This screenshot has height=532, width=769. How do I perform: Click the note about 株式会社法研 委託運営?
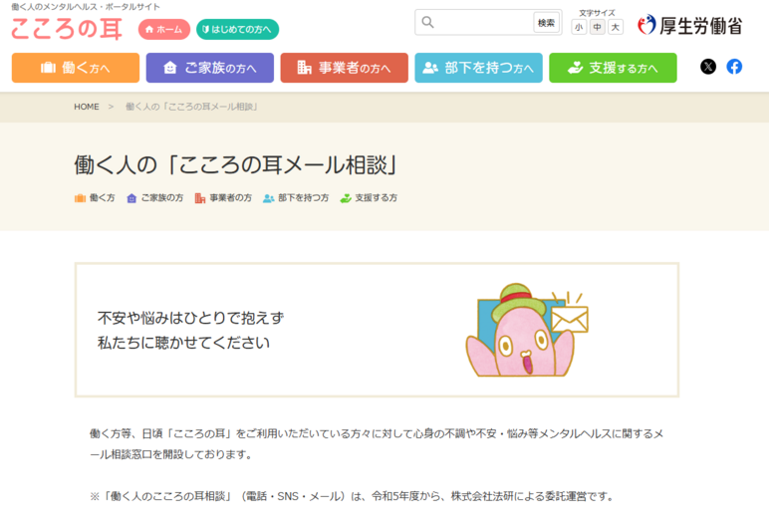tap(353, 497)
